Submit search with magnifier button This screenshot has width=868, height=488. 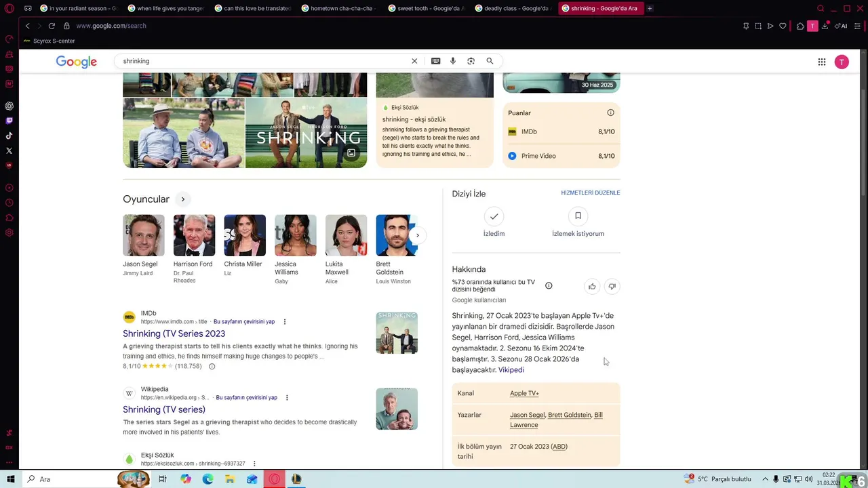pyautogui.click(x=490, y=61)
